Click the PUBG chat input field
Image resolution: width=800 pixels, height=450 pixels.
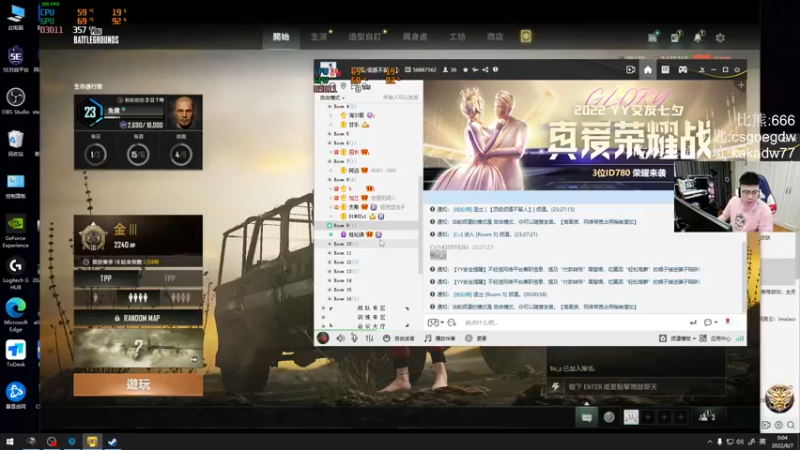(645, 387)
